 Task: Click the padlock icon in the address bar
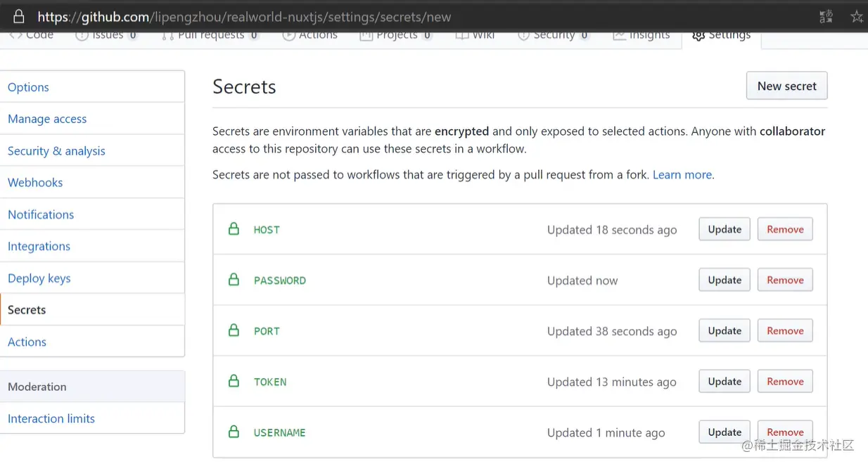tap(19, 16)
